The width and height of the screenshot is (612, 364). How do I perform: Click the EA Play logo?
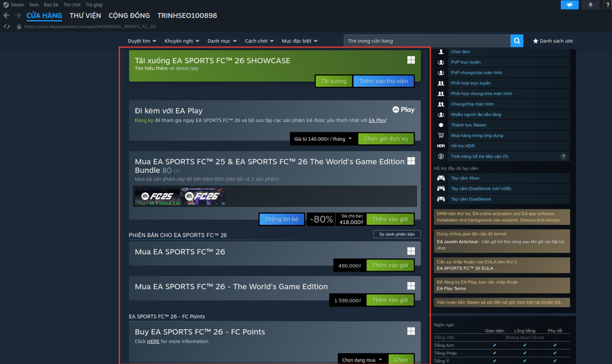click(404, 110)
